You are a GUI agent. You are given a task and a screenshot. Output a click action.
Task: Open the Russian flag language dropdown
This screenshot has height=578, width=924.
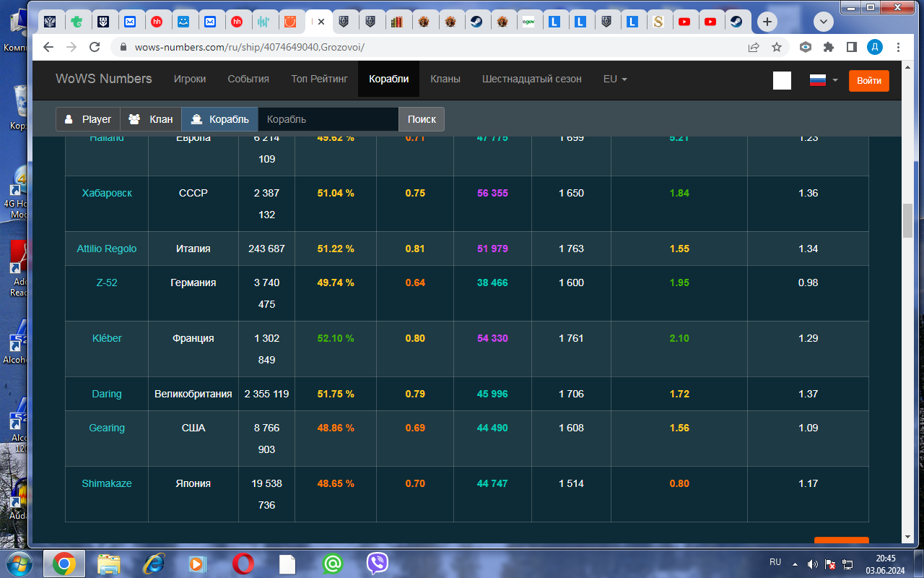click(x=823, y=80)
